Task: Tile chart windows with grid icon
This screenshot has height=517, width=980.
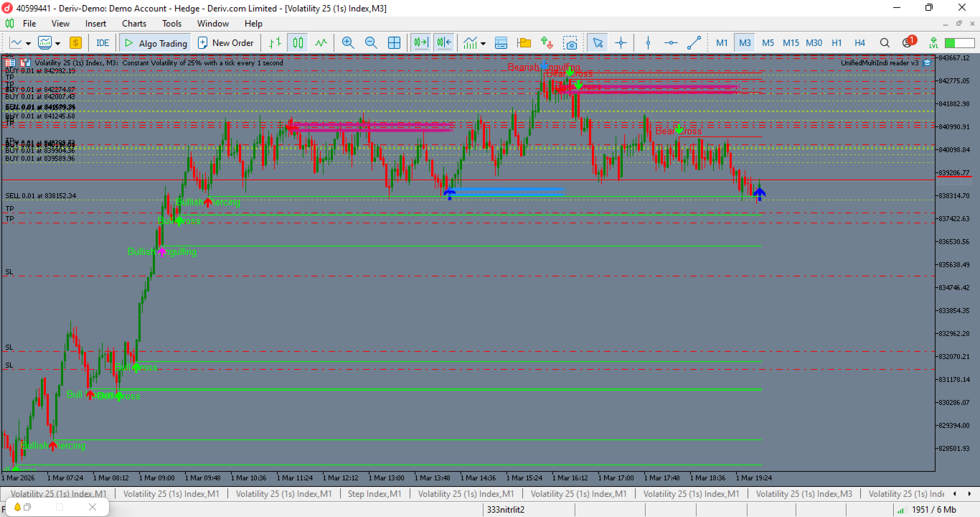Action: click(x=394, y=43)
